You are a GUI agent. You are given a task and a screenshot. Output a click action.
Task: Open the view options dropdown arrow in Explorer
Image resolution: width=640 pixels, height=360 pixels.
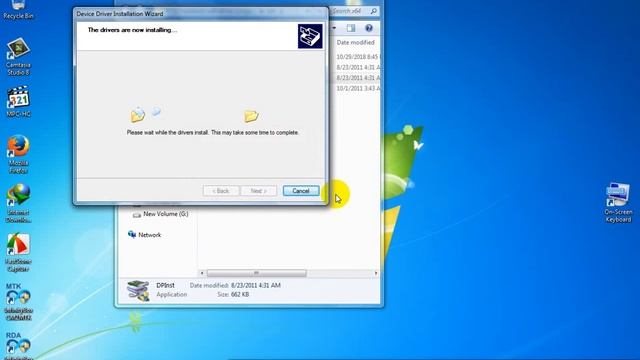[x=334, y=28]
